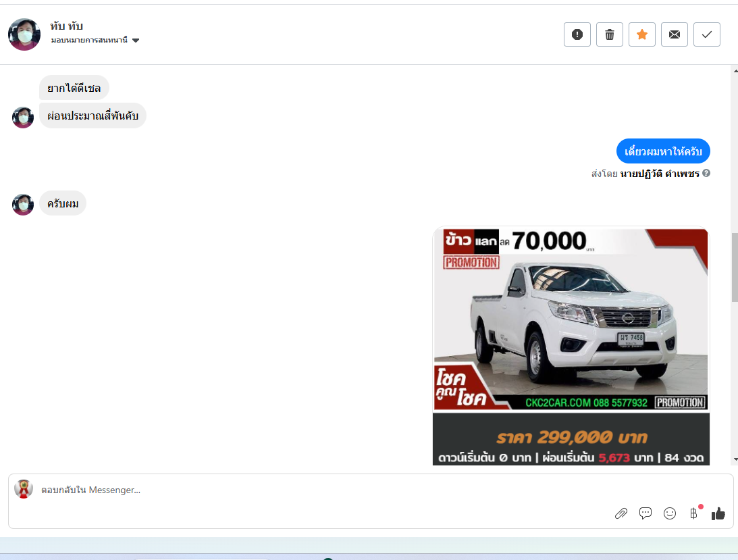The height and width of the screenshot is (560, 738).
Task: Open the assign conversation dropdown arrow
Action: click(x=136, y=41)
